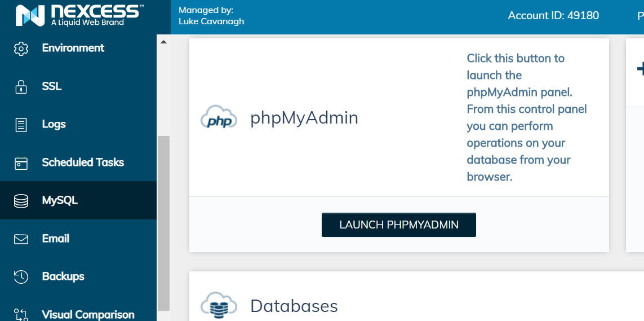The width and height of the screenshot is (644, 321).
Task: Click the phpMyAdmin cloud icon
Action: pyautogui.click(x=219, y=117)
